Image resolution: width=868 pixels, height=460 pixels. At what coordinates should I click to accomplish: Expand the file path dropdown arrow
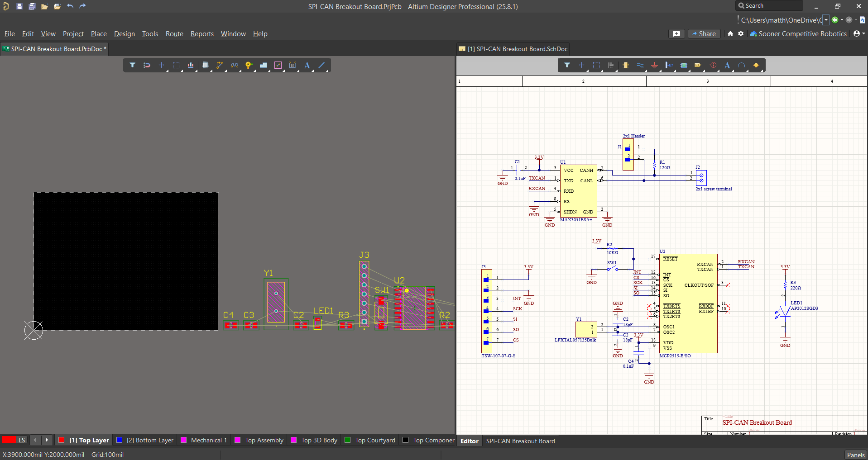826,20
